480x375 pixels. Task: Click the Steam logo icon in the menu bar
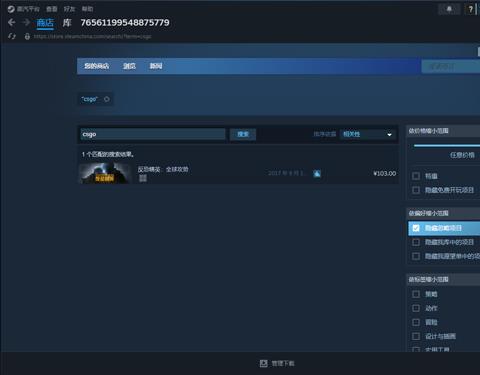coord(11,9)
